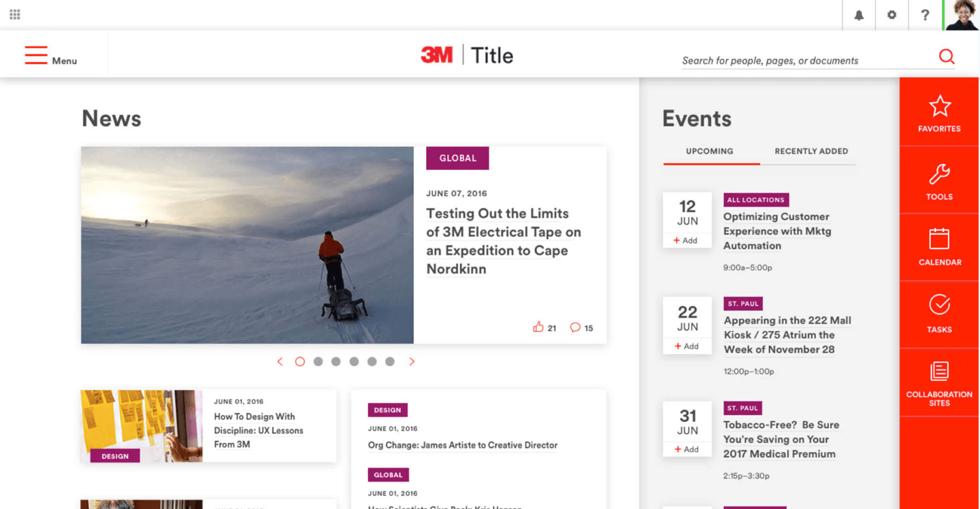Like the article with thumbs-up icon
The height and width of the screenshot is (509, 980).
[x=538, y=327]
